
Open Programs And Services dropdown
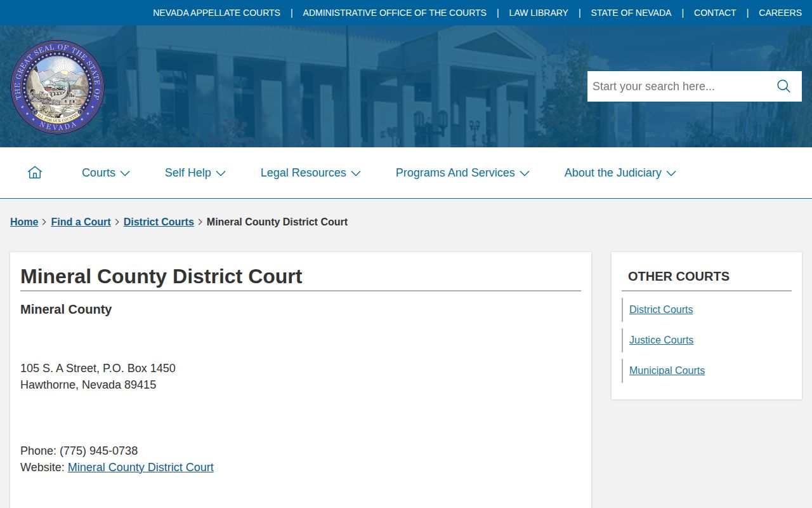click(462, 173)
